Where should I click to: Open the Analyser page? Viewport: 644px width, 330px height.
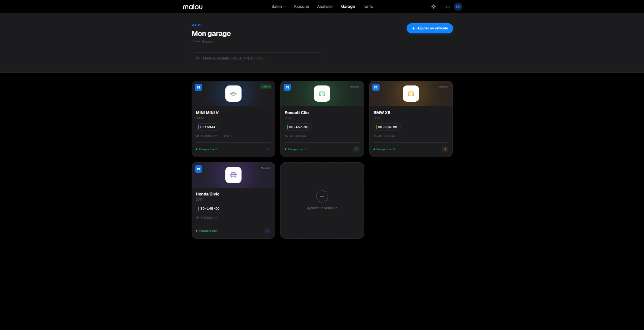pyautogui.click(x=325, y=6)
